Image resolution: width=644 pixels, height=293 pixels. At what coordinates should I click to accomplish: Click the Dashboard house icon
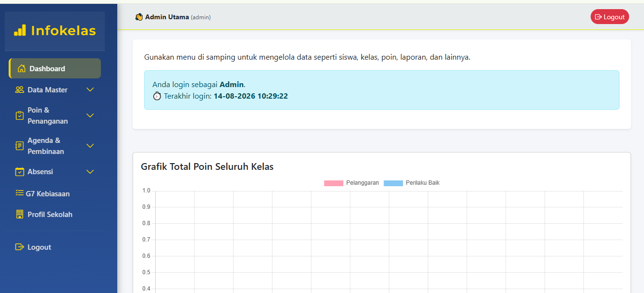(21, 68)
